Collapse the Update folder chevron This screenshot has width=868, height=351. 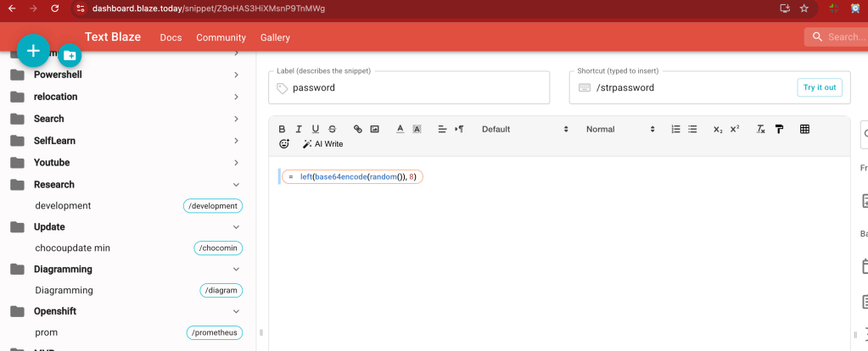[x=237, y=227]
